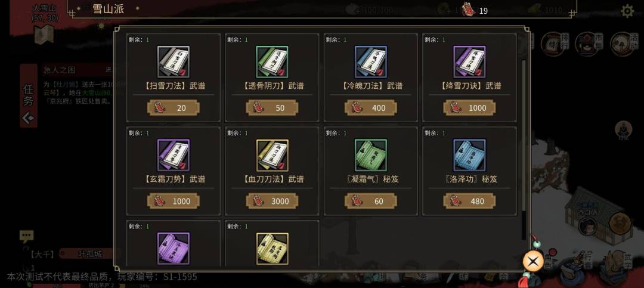Close the shop with the X button
Screen dimensions: 644x288
point(532,261)
